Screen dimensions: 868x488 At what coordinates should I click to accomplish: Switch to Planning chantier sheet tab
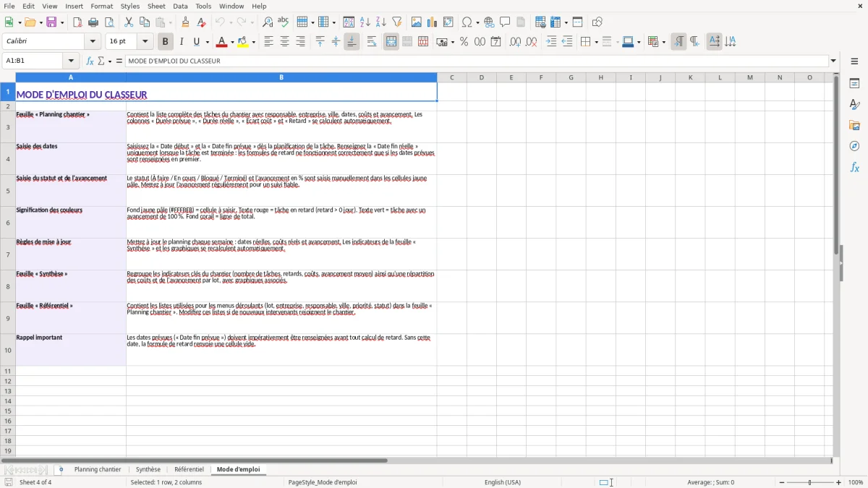tap(98, 469)
